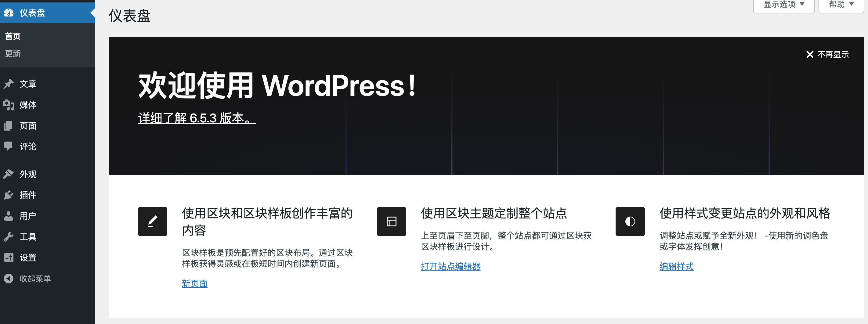Click the pencil edit icon tile
This screenshot has width=868, height=324.
[x=152, y=221]
